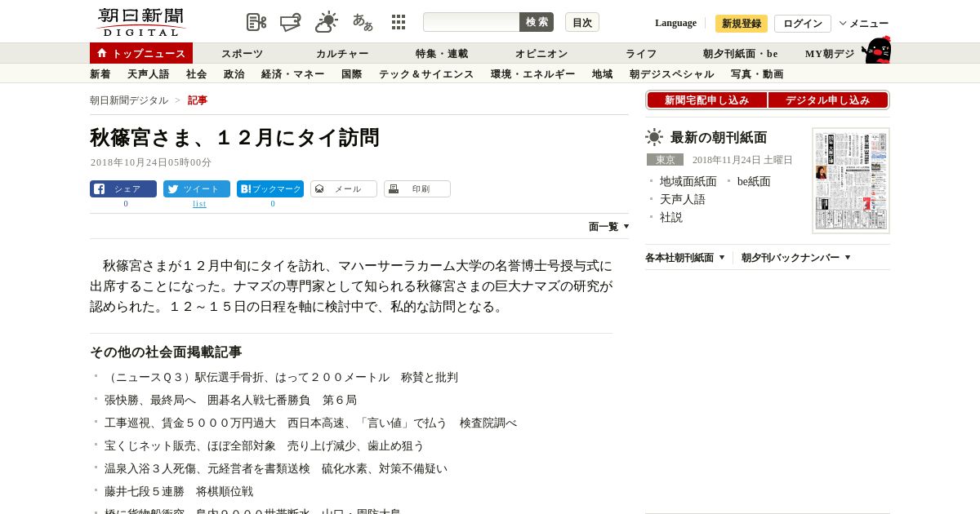Open be紙面 link
This screenshot has width=980, height=514.
(754, 181)
